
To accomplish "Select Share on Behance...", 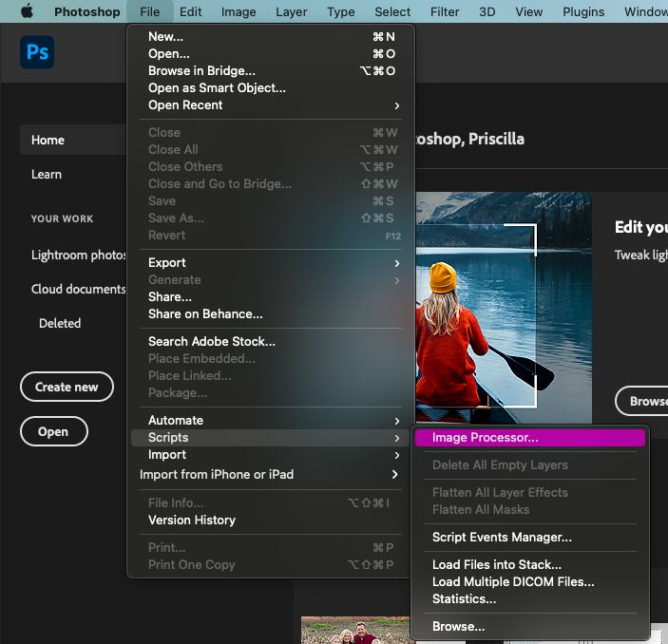I will click(x=271, y=313).
